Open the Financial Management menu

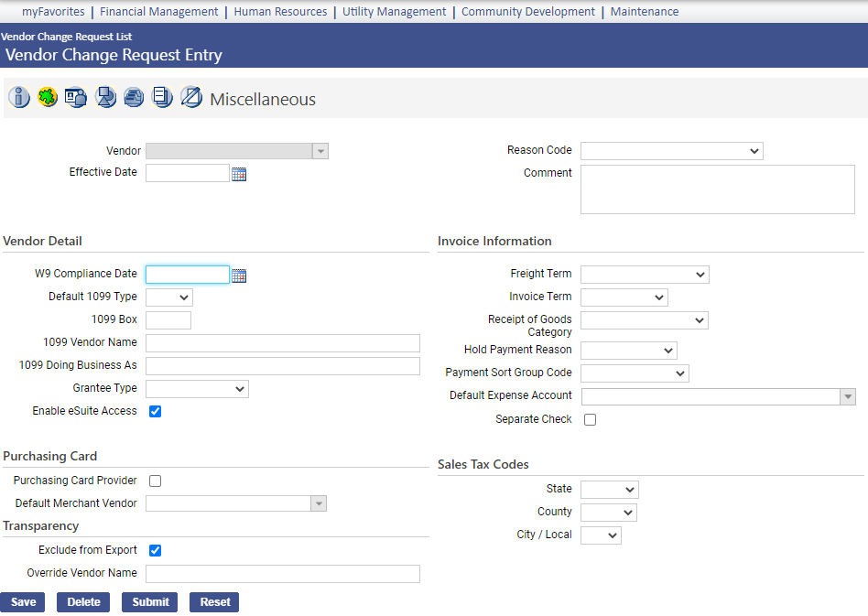[x=158, y=12]
